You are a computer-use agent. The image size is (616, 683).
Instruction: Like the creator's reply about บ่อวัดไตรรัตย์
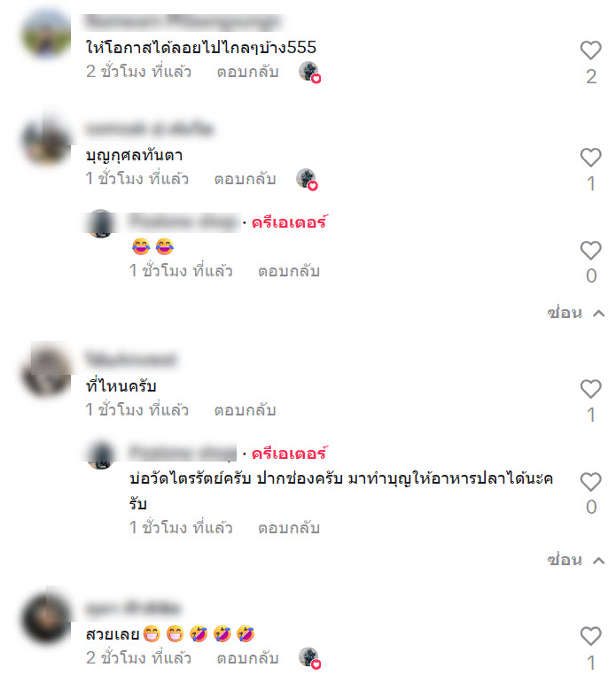(590, 482)
